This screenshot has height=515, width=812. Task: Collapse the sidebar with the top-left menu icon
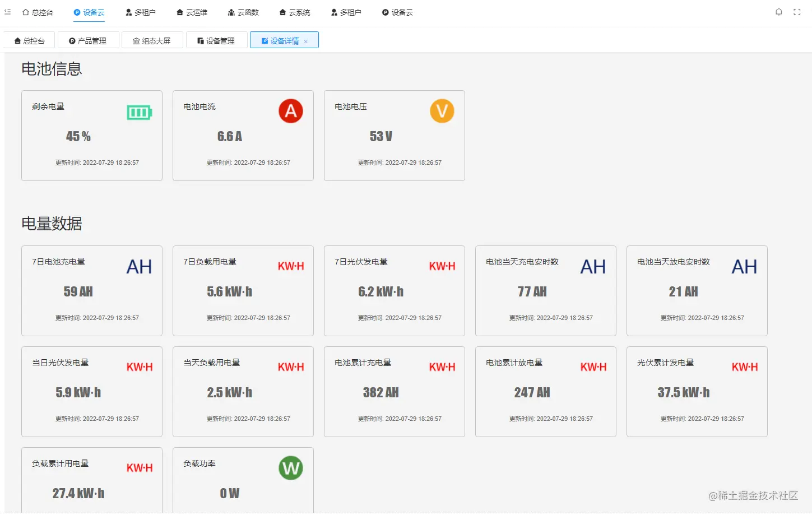coord(7,12)
